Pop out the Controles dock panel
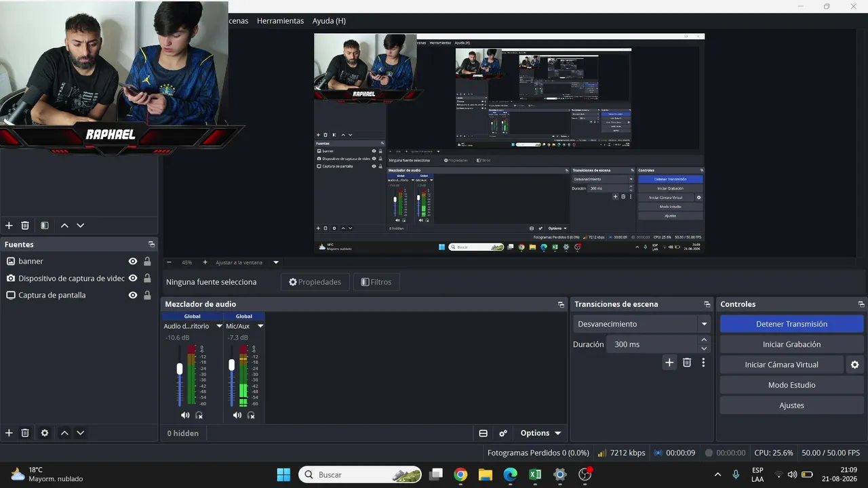The image size is (868, 488). [x=861, y=304]
